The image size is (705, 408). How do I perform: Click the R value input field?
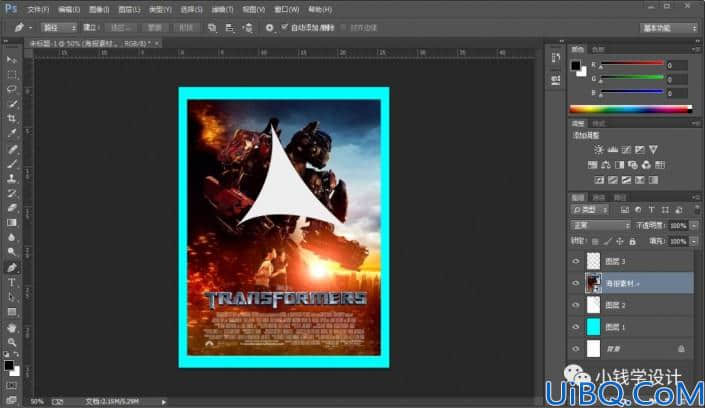pos(677,66)
